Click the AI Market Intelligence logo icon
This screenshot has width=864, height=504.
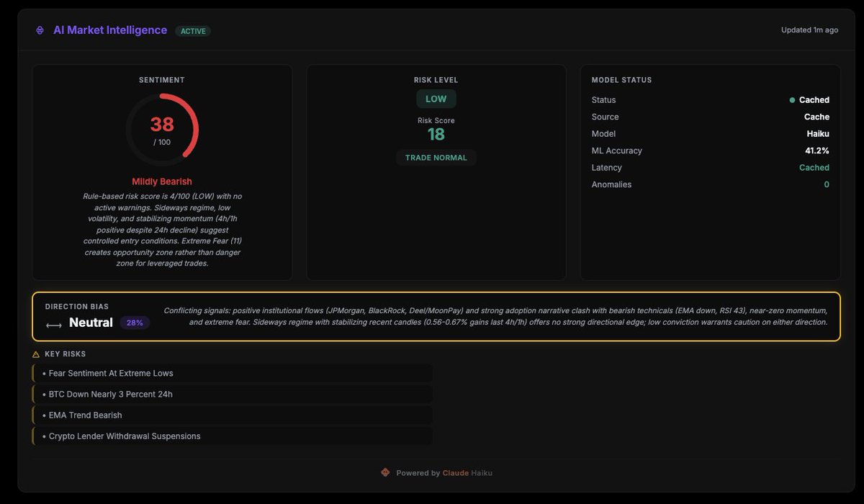point(40,30)
